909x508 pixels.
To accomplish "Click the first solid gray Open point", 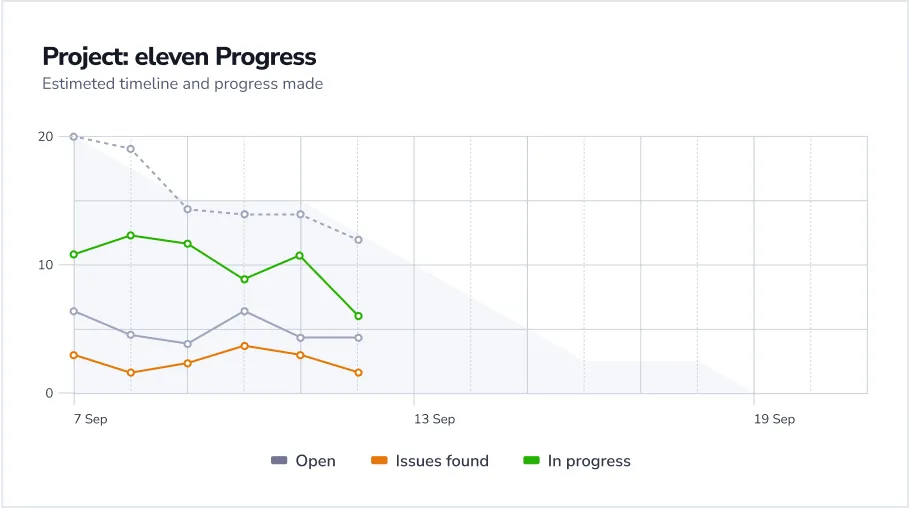I will click(74, 311).
